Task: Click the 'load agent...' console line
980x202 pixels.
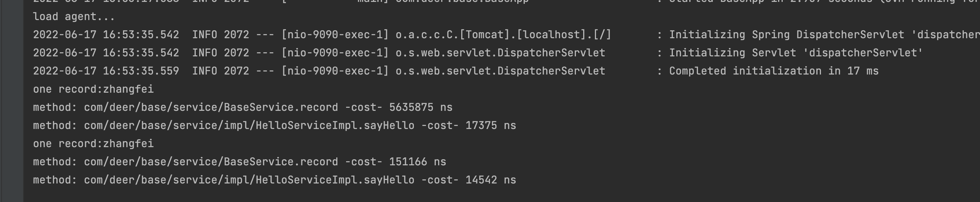Action: click(74, 17)
